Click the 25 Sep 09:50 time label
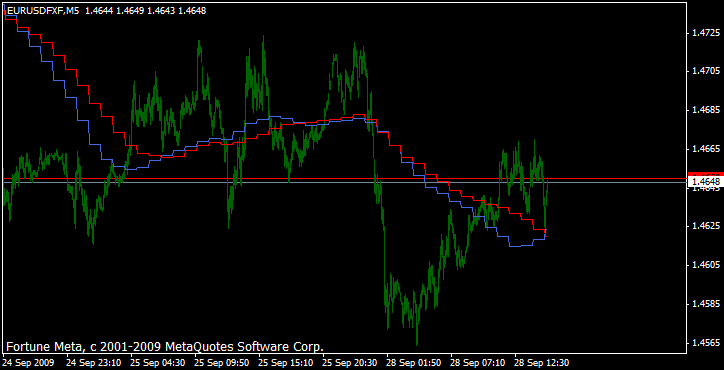This screenshot has width=724, height=370. [x=222, y=362]
